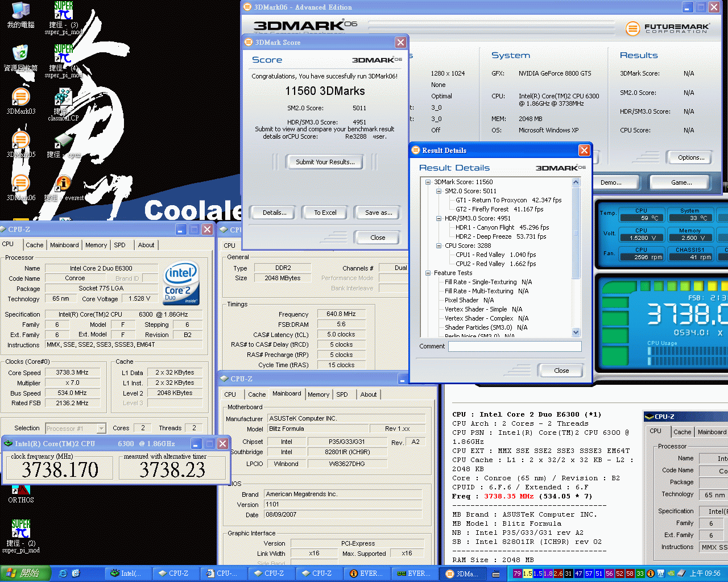Open the everest desktop shortcut
Image resolution: width=728 pixels, height=582 pixels.
point(63,189)
